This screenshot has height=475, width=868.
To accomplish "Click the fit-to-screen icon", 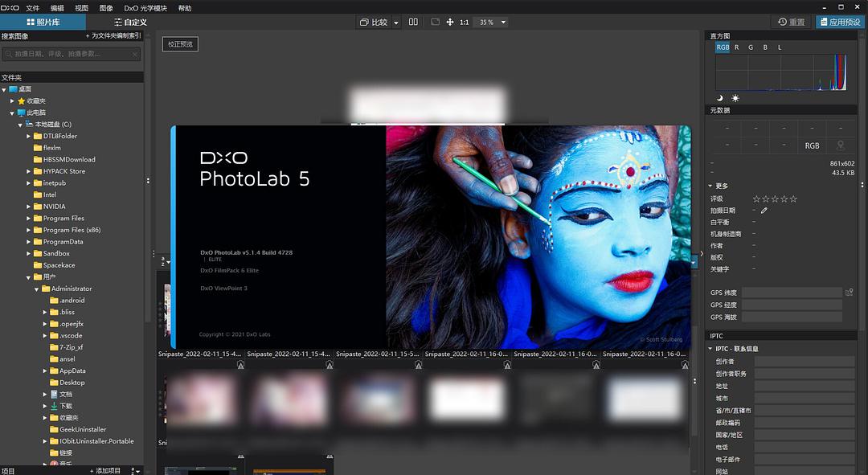I will [435, 22].
